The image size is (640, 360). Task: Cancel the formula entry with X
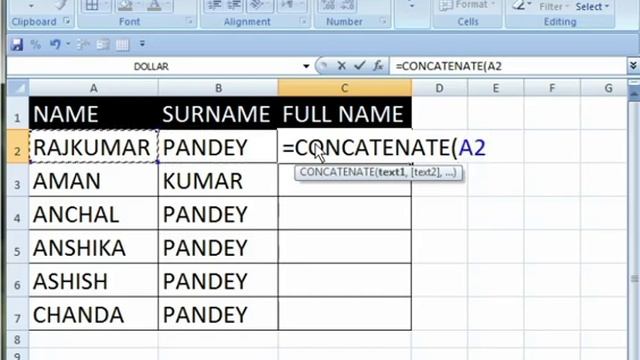click(x=342, y=65)
